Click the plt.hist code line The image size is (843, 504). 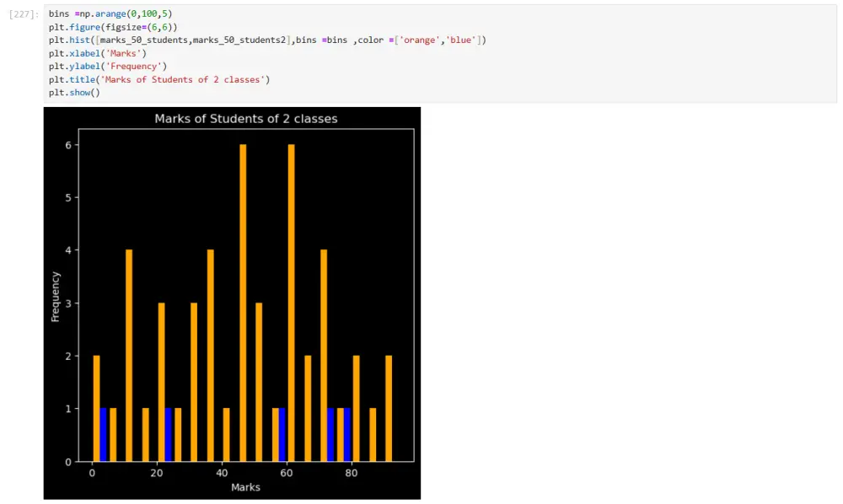[267, 40]
